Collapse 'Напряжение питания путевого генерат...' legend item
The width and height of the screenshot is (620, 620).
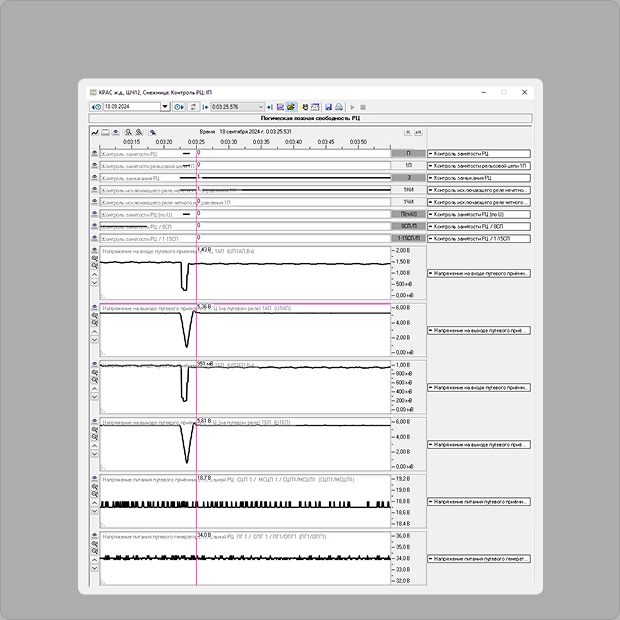click(x=431, y=559)
